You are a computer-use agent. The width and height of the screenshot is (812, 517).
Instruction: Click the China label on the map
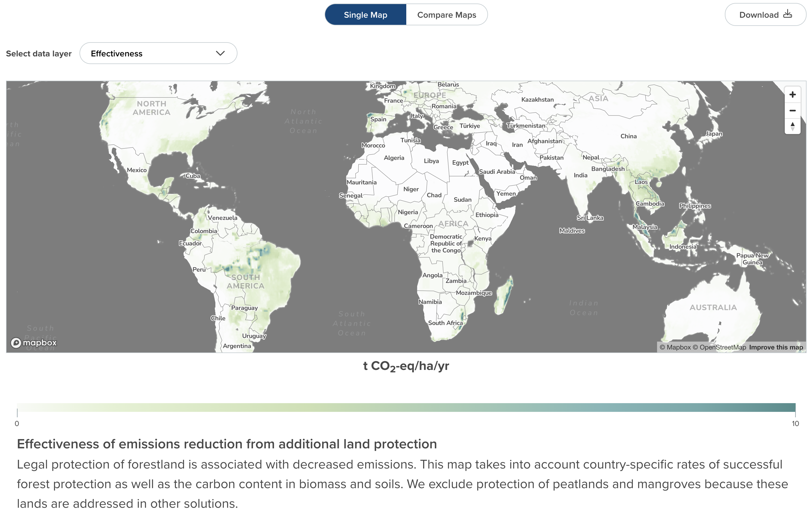[x=628, y=136]
